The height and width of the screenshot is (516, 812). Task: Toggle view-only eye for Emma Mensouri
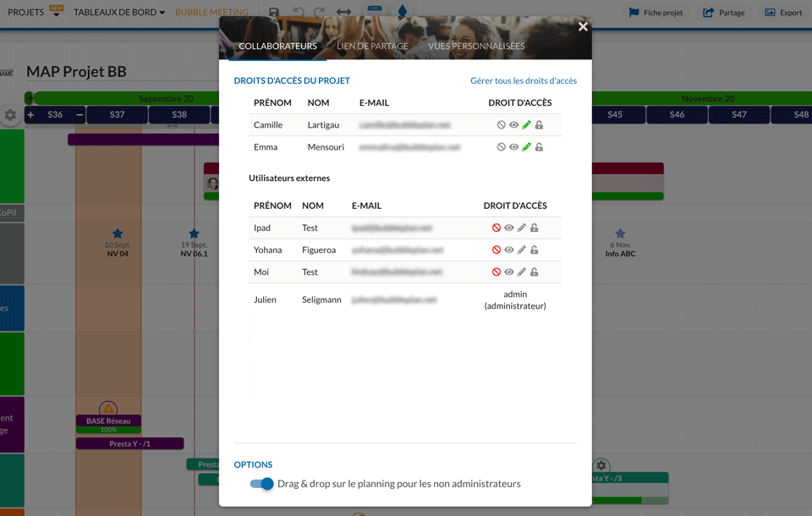tap(513, 147)
